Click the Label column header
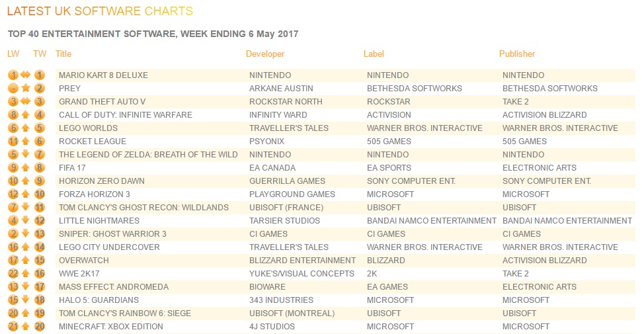 click(x=374, y=54)
